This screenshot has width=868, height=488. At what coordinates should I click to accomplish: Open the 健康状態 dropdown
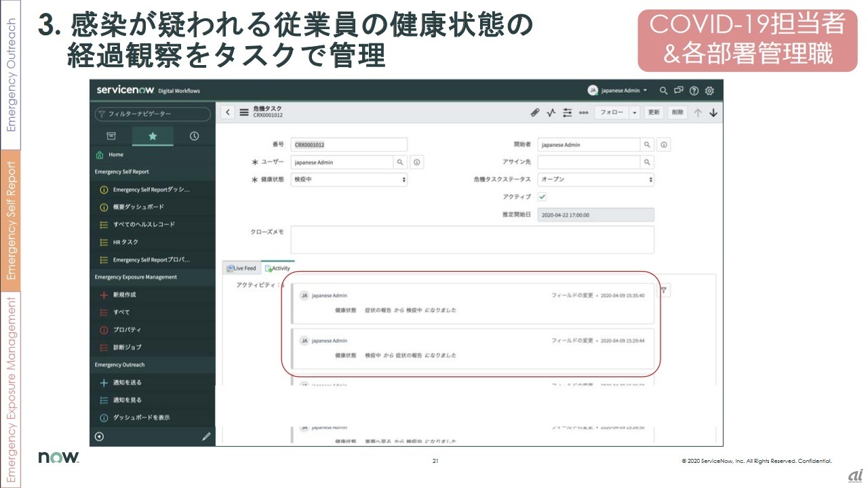pos(349,180)
